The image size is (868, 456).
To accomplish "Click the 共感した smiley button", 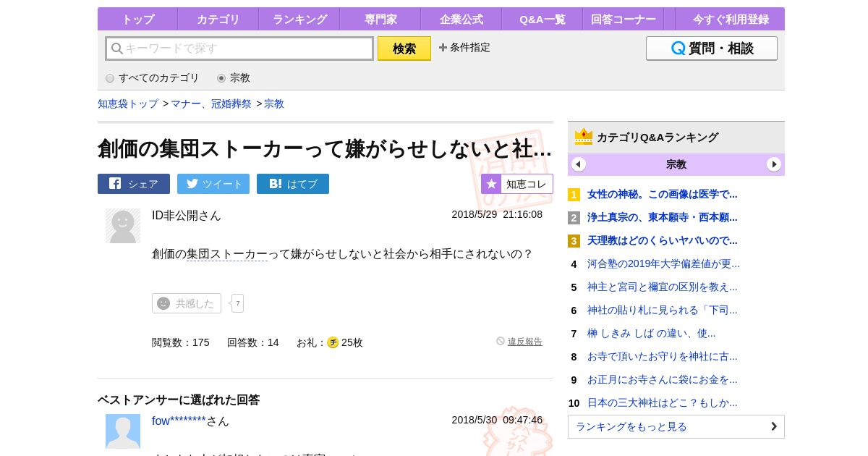I will [187, 303].
